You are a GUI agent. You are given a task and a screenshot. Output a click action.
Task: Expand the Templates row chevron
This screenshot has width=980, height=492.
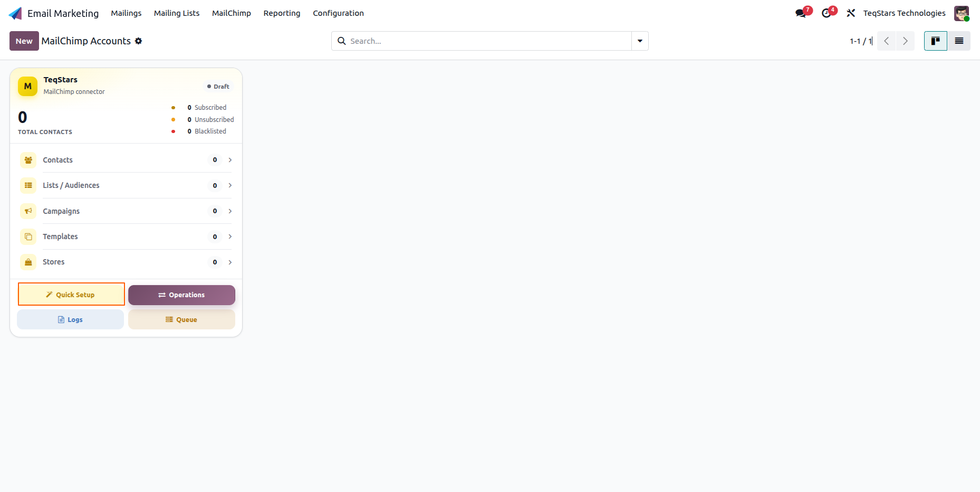pyautogui.click(x=230, y=236)
